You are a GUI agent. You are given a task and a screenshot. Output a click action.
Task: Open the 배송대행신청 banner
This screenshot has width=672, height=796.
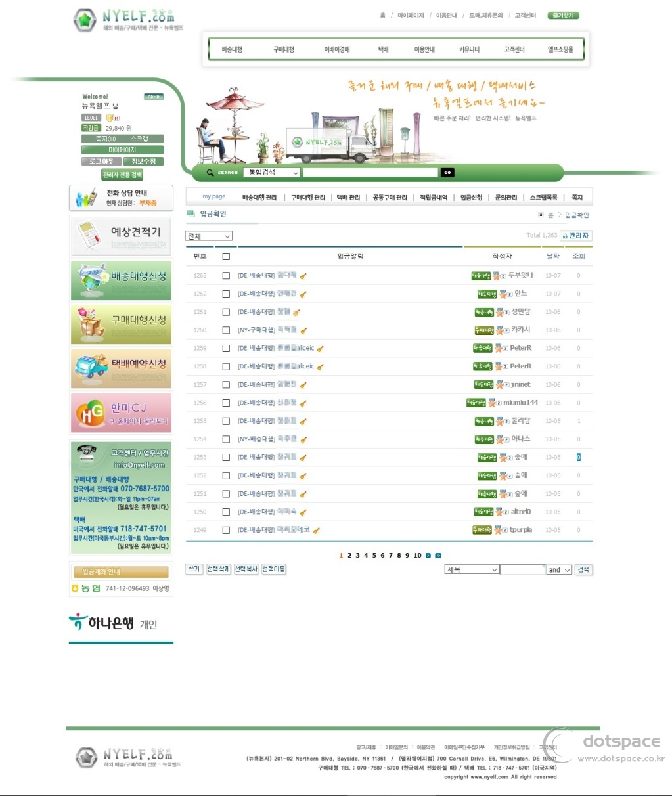(121, 280)
